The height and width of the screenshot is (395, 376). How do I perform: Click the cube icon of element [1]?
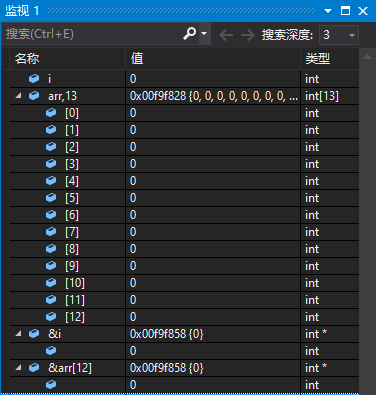pos(51,130)
